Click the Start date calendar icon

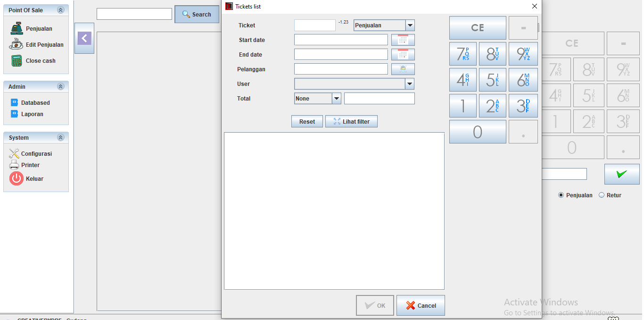point(403,40)
